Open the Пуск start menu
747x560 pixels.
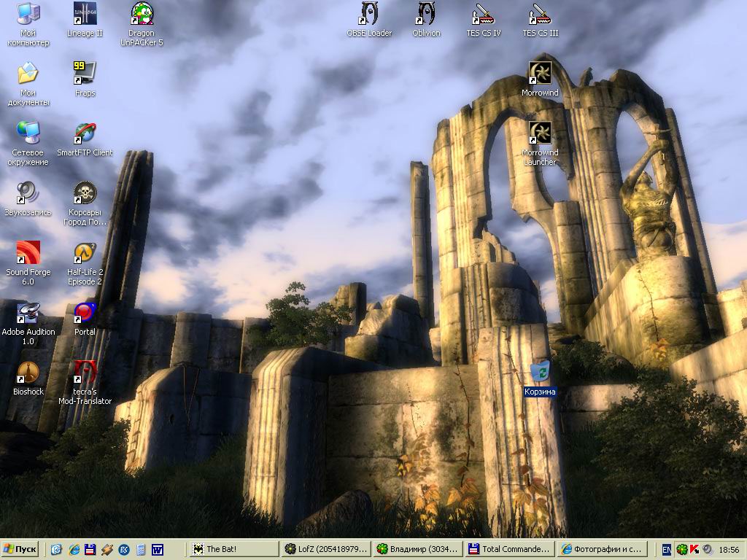(19, 550)
